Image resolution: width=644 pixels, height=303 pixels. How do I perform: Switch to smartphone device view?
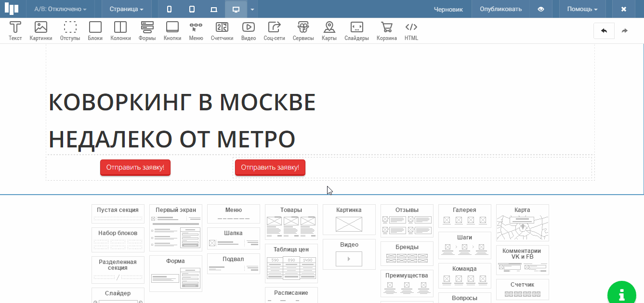[x=169, y=9]
